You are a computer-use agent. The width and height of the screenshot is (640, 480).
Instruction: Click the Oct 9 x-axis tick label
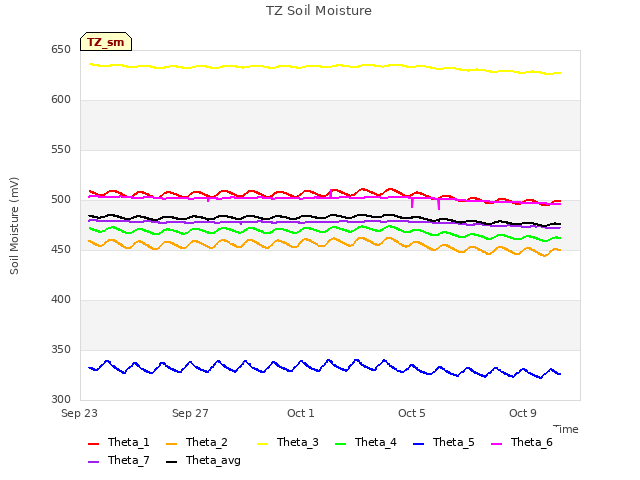[x=523, y=413]
